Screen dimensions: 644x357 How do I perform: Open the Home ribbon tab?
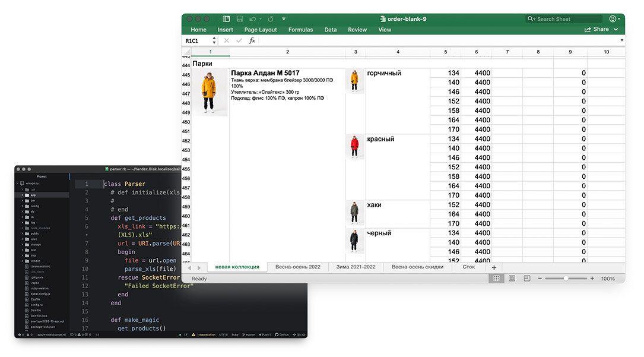(198, 30)
